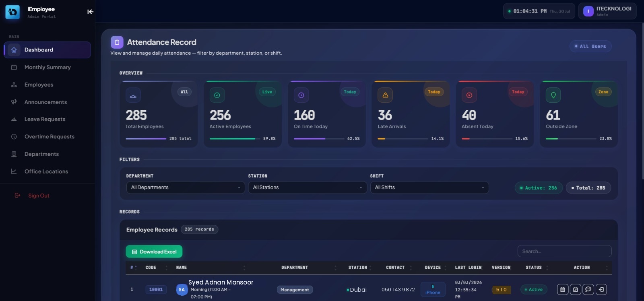Click the SA avatar for Syed Adnan Mansoor
The width and height of the screenshot is (644, 301).
coord(182,290)
